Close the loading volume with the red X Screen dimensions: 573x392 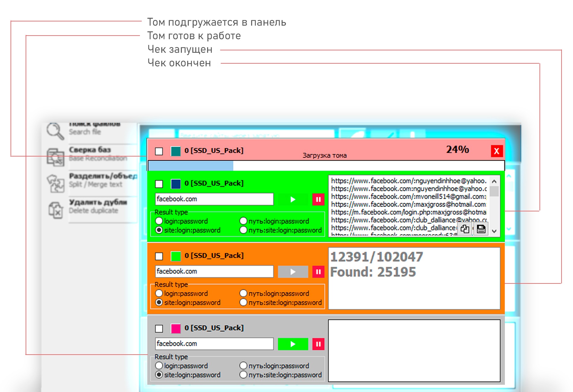tap(497, 151)
